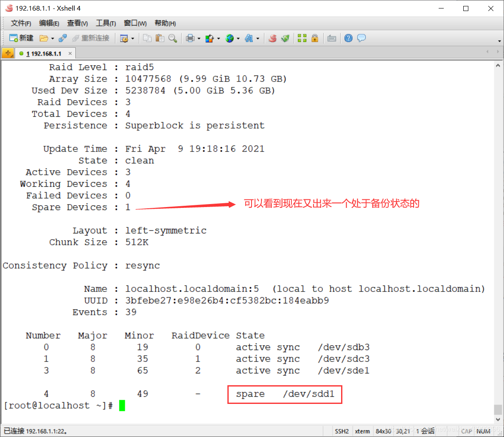Click the '/dev/sdb3' device text
Viewport: 504px width, 437px height.
click(x=344, y=347)
